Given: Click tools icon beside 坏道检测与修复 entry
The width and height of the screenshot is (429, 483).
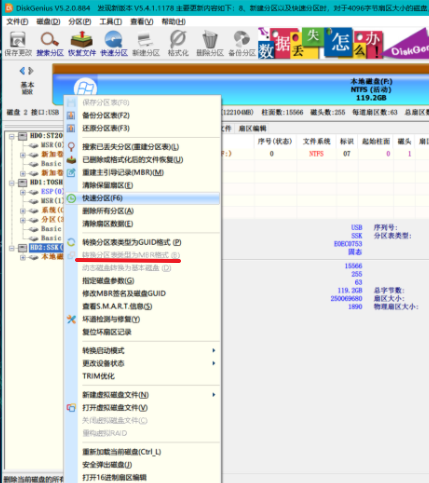Looking at the screenshot, I should click(71, 319).
